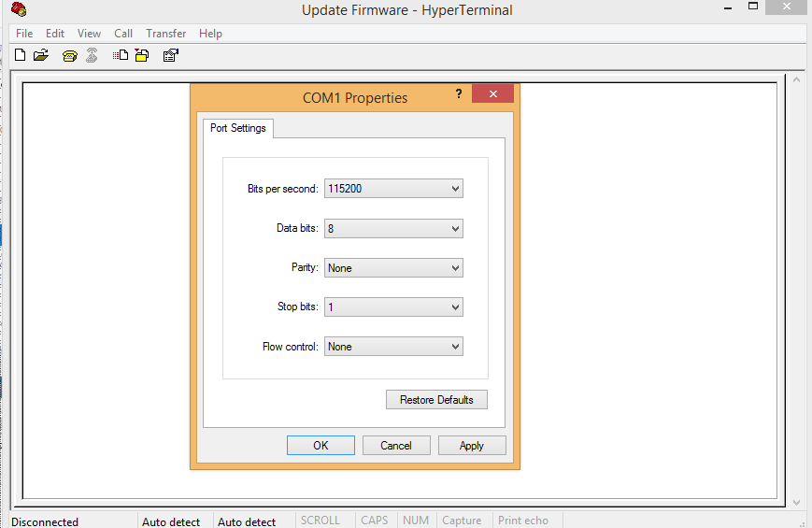The image size is (812, 528).
Task: Open the View menu
Action: point(89,34)
